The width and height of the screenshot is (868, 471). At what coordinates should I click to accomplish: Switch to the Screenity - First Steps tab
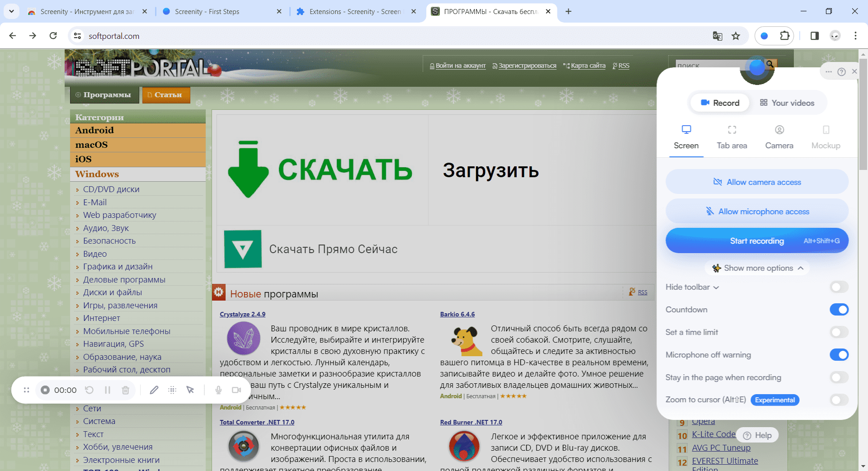222,11
